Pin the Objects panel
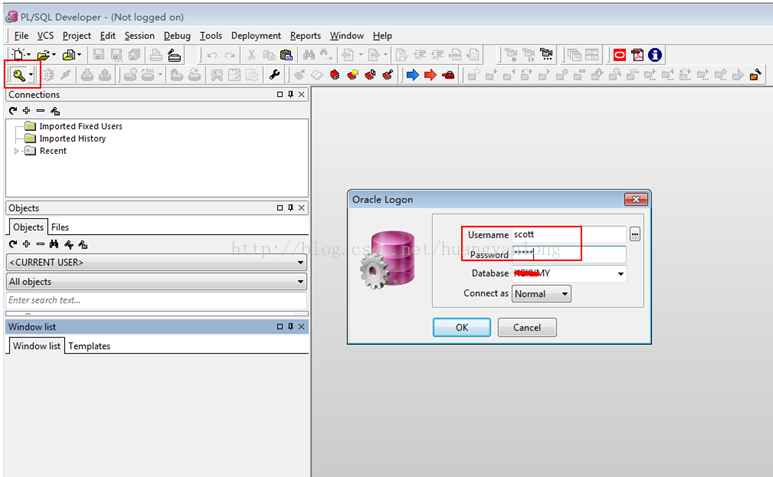The width and height of the screenshot is (773, 477). click(x=290, y=207)
